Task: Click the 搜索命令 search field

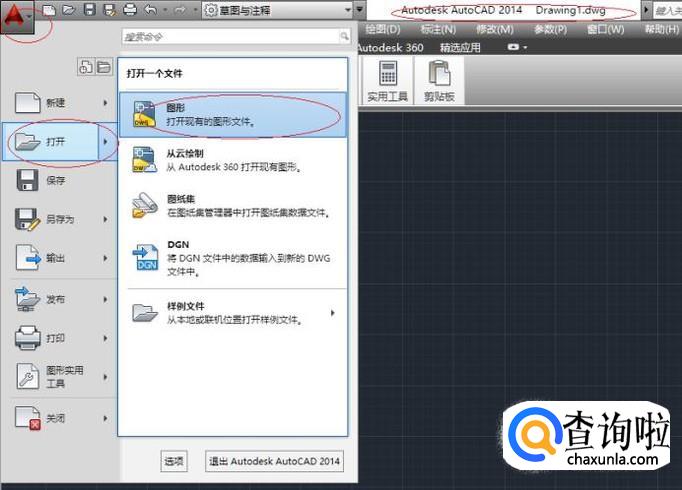Action: [232, 37]
